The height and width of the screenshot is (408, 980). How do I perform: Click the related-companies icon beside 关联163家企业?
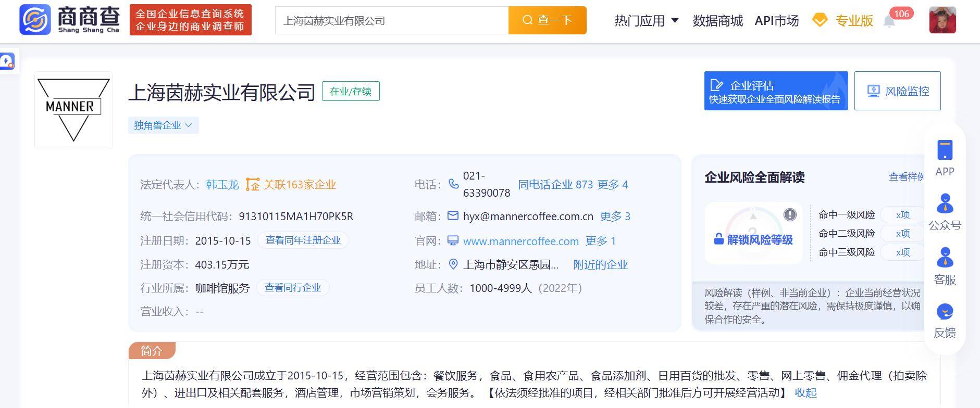tap(253, 184)
